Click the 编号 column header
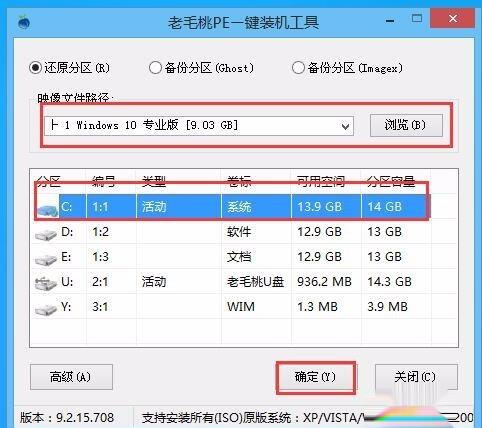 click(104, 182)
